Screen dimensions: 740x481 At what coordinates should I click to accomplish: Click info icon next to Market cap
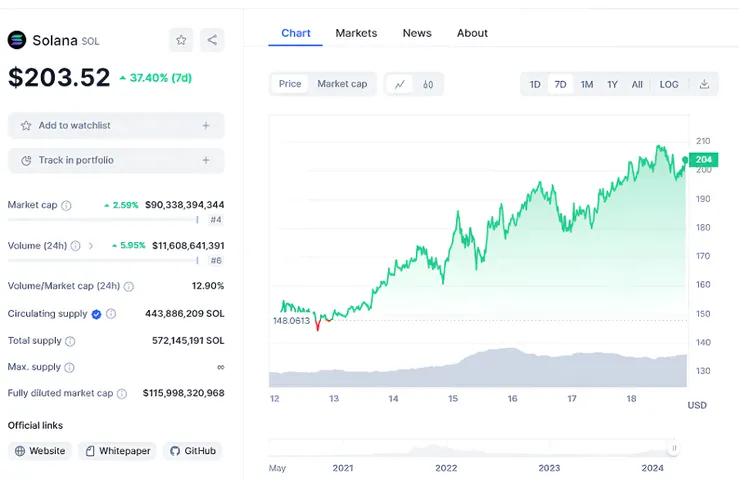[x=66, y=205]
